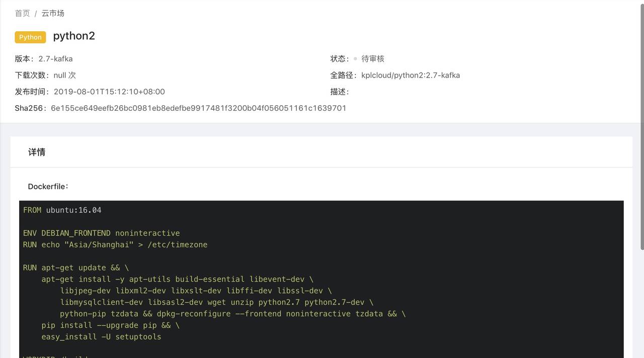Click the null 次 download count

pos(64,76)
